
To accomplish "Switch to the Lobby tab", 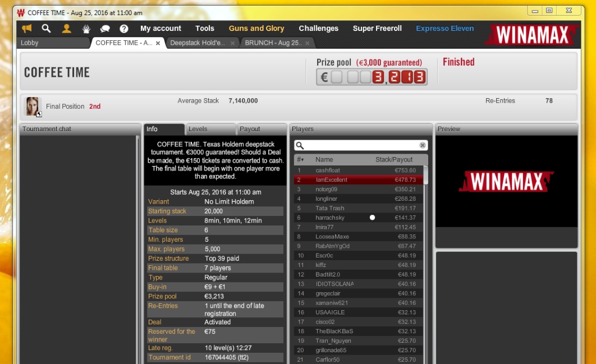I will point(53,43).
